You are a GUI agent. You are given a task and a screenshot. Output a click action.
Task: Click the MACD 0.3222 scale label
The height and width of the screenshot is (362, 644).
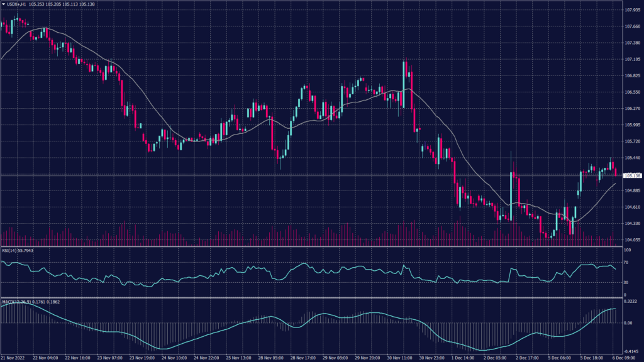pyautogui.click(x=631, y=302)
